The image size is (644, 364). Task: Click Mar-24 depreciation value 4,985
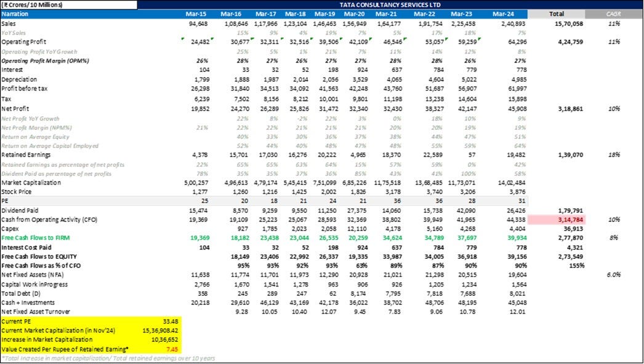518,79
